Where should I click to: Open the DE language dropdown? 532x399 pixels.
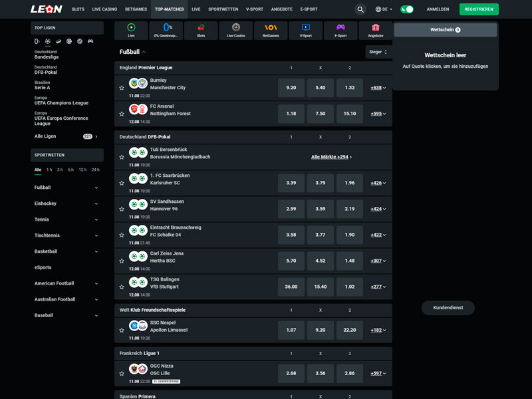tap(384, 9)
